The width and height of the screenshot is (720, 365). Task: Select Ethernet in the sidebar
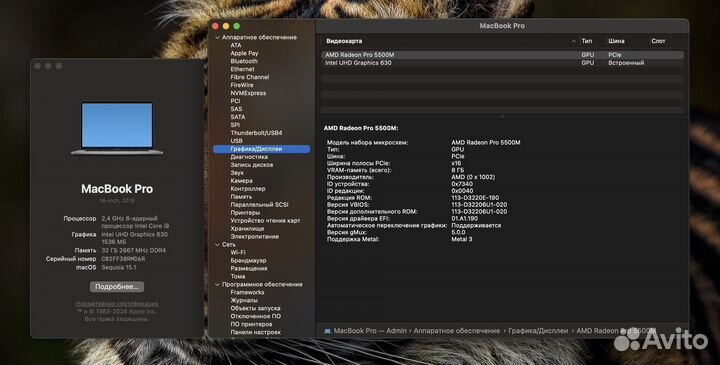(242, 69)
